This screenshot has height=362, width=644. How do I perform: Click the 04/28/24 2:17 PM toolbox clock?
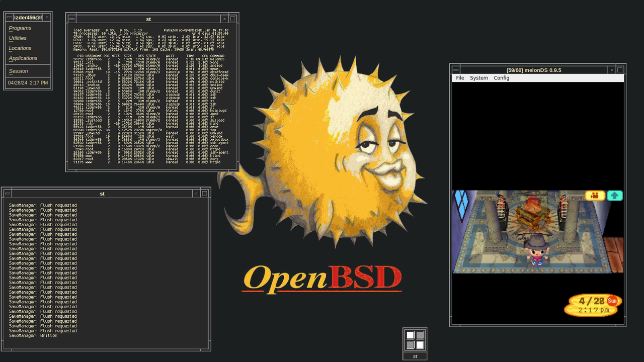point(28,82)
